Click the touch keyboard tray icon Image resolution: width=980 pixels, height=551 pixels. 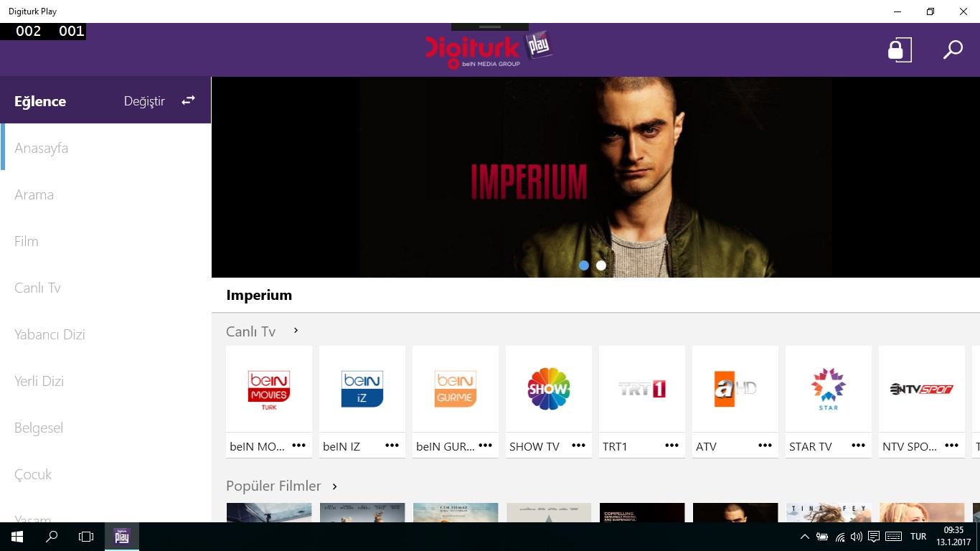(893, 537)
